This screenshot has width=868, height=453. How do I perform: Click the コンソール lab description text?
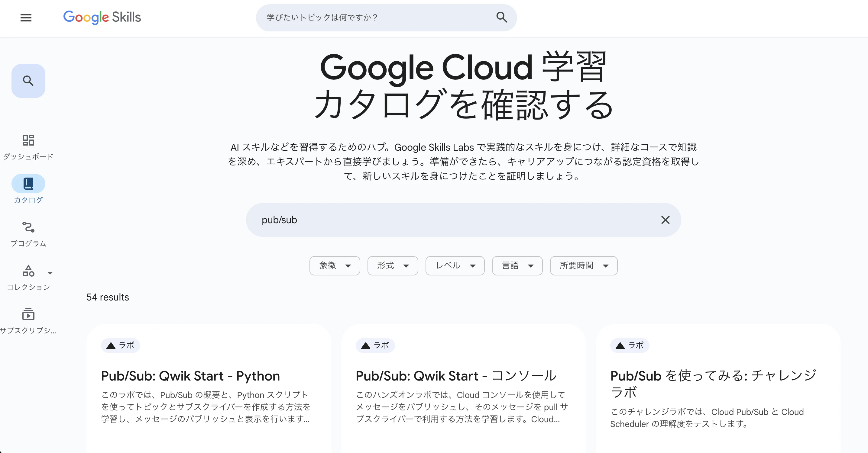462,407
